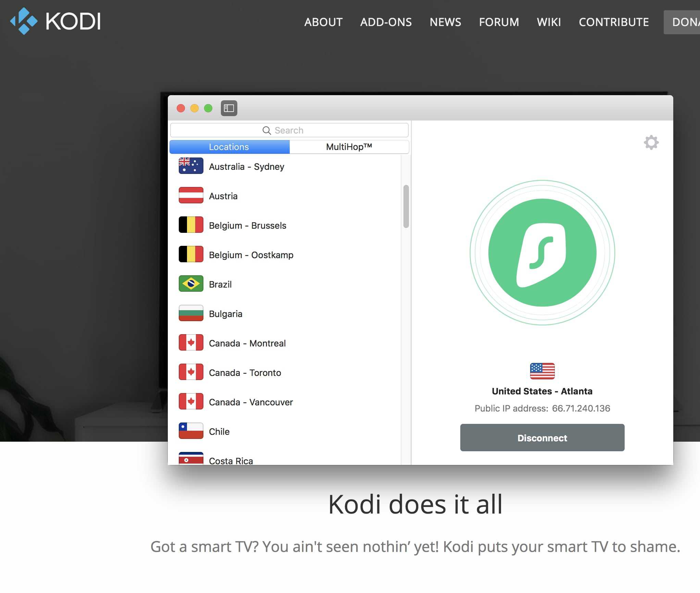Viewport: 700px width, 593px height.
Task: Click the Belgium - Brussels flag icon
Action: [191, 225]
